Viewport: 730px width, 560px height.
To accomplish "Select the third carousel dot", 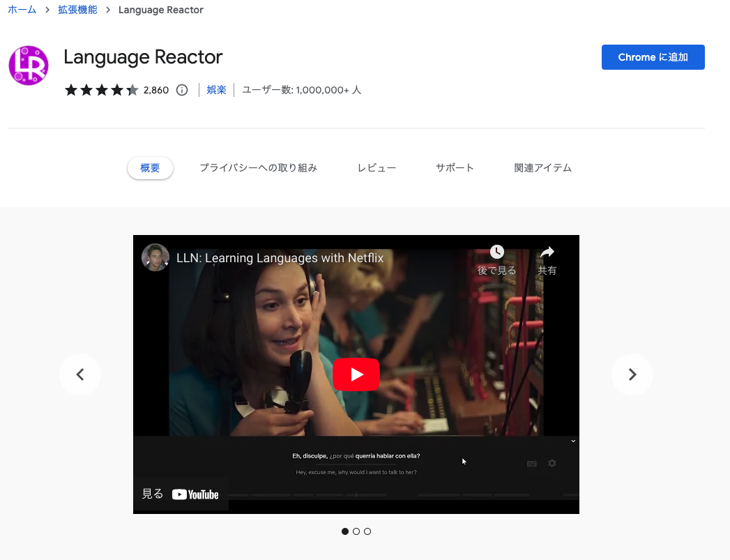I will click(x=367, y=531).
